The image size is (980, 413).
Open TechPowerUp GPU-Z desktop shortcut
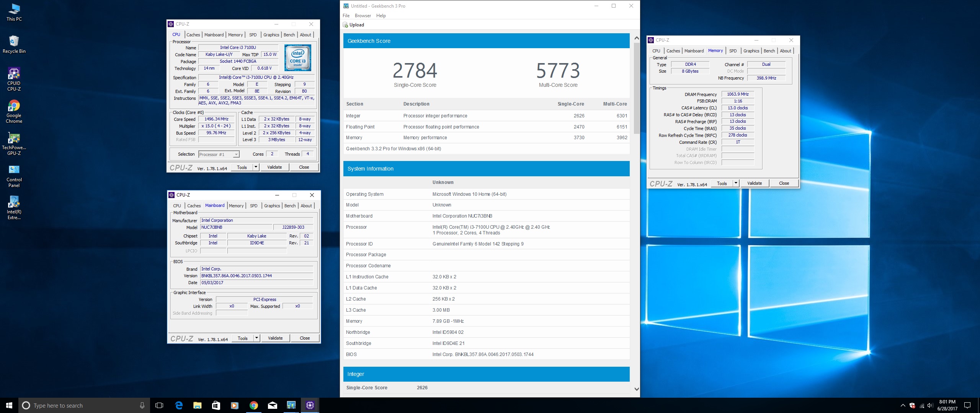pos(14,144)
